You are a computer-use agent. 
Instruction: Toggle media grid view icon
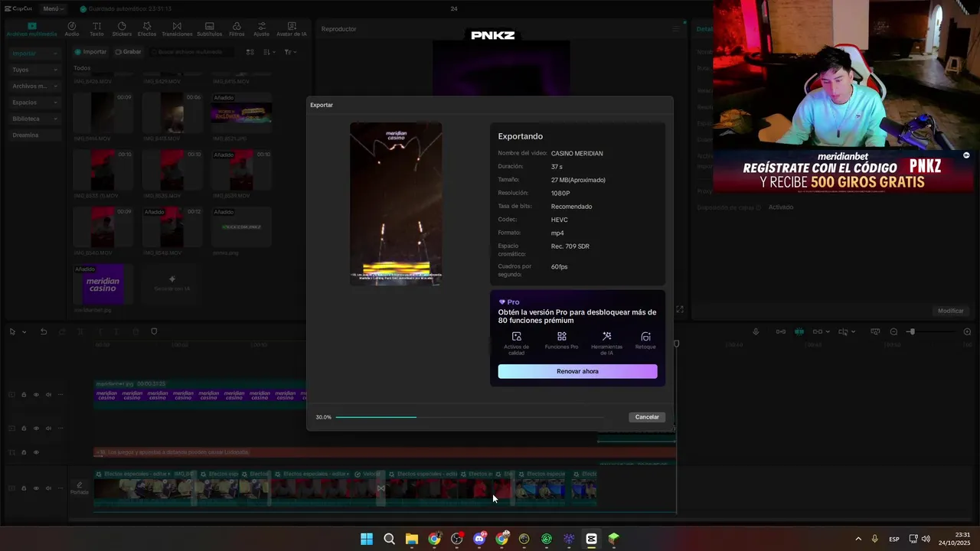point(250,52)
